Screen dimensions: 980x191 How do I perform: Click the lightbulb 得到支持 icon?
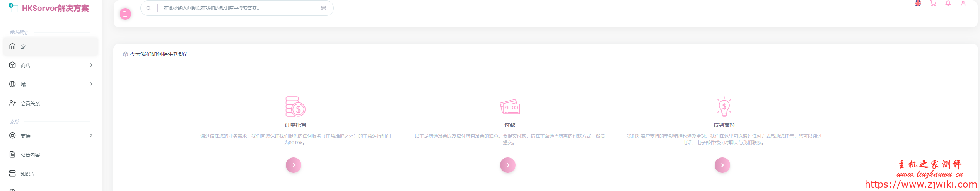click(724, 107)
